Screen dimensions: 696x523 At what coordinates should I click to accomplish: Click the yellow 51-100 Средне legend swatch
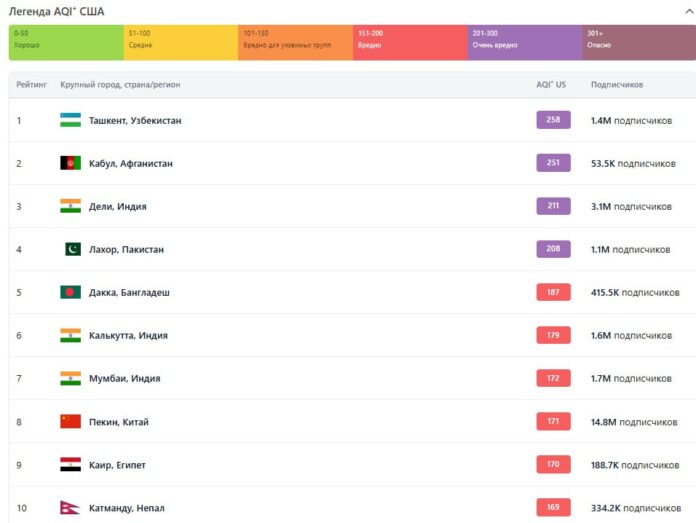(x=181, y=42)
